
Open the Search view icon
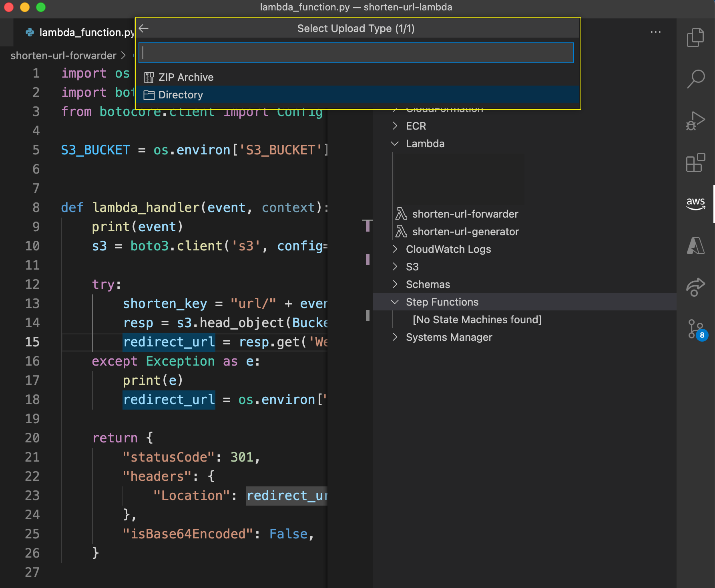click(695, 79)
